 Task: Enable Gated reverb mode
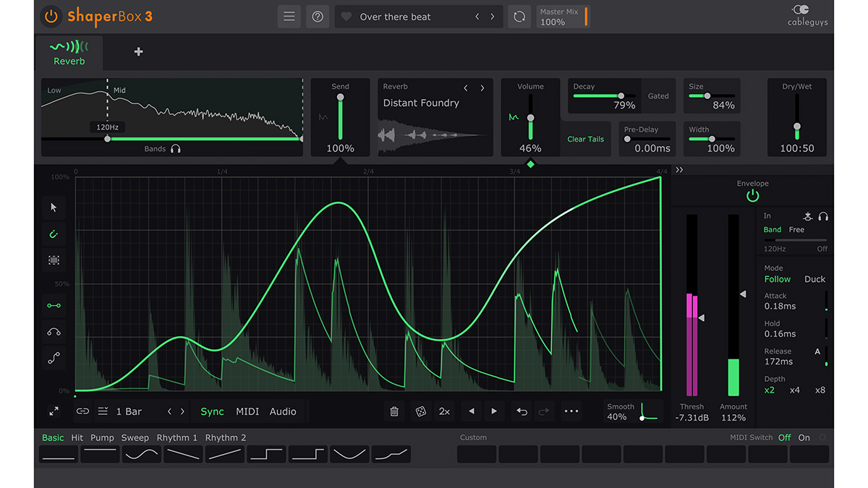[659, 95]
